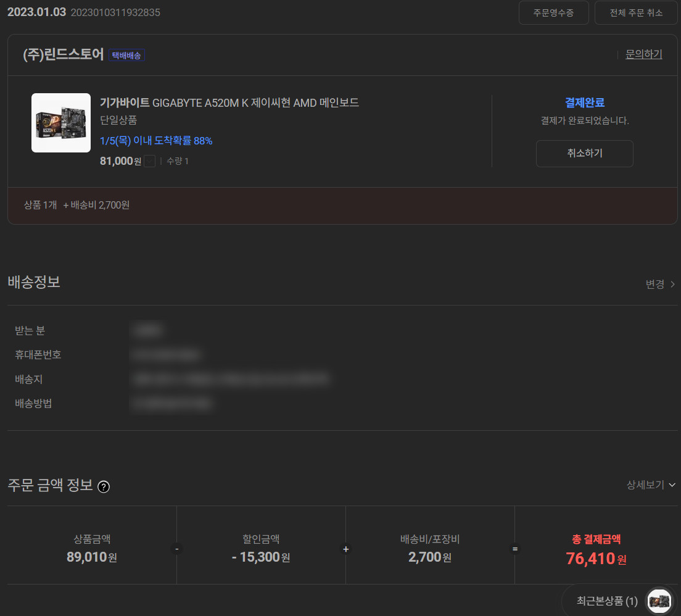Expand price dropdown next to 81,000원
681x616 pixels.
(x=149, y=161)
